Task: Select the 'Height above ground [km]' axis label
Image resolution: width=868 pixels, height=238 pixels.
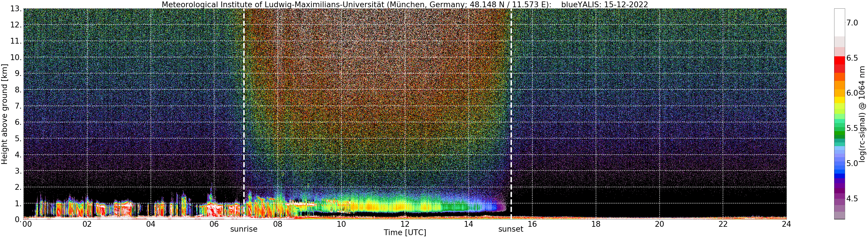Action: [4, 114]
